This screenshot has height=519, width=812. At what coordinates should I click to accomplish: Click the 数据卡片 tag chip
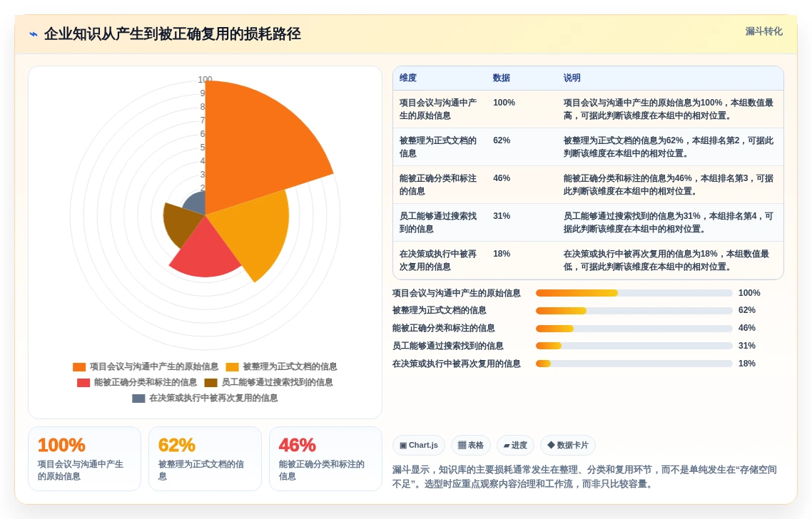point(567,446)
